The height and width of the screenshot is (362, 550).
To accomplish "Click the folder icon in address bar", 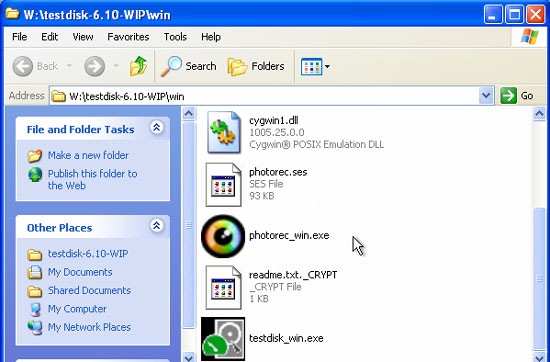I will [x=58, y=96].
